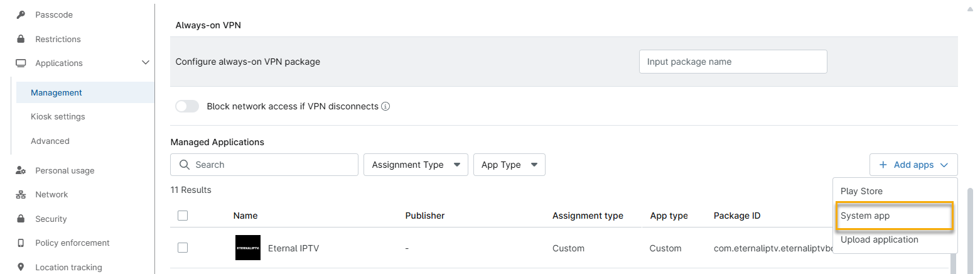Click the info icon beside VPN disconnects

[x=385, y=106]
